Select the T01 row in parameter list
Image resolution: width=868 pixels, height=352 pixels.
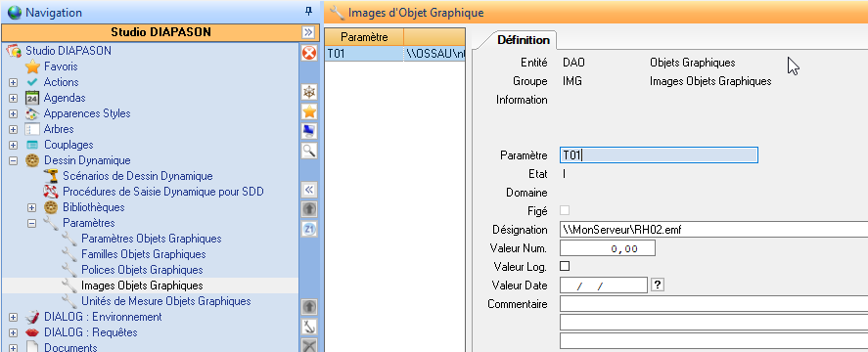tap(394, 54)
